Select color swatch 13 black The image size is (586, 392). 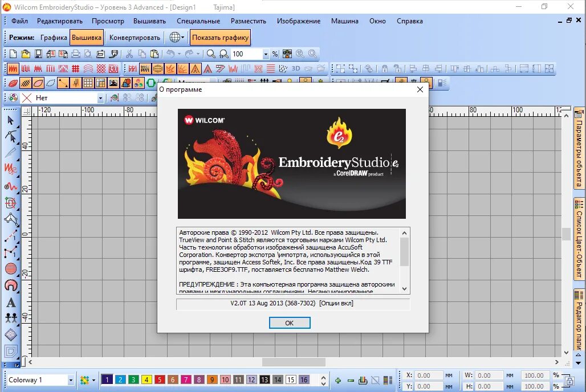264,380
